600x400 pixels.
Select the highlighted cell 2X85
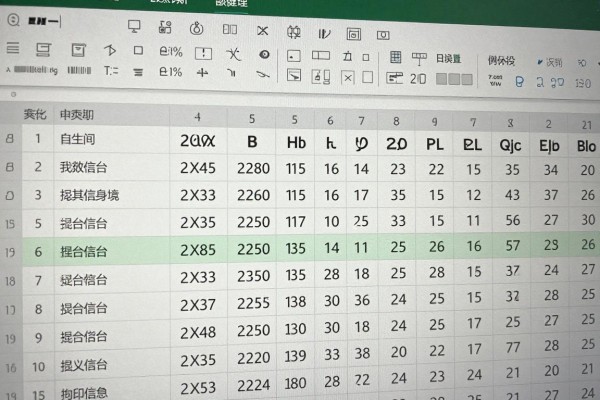198,250
